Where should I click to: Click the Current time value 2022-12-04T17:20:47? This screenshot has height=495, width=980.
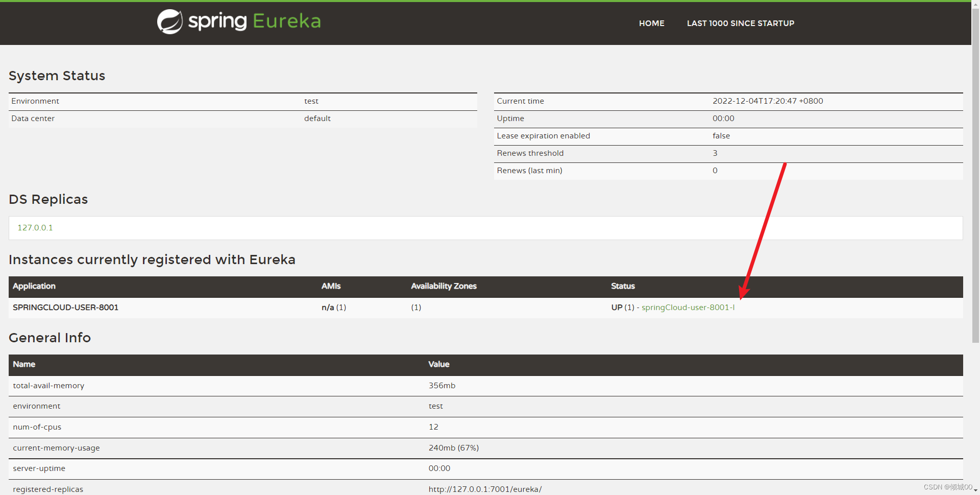pyautogui.click(x=768, y=101)
